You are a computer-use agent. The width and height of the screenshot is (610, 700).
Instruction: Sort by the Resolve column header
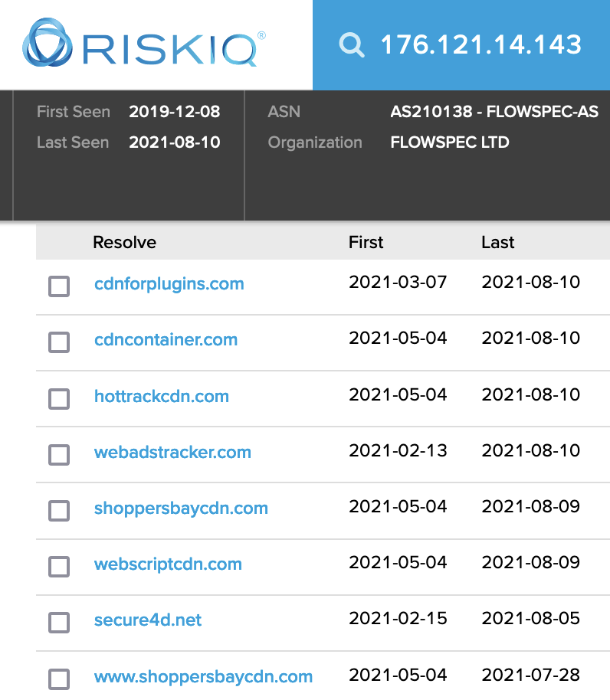125,243
